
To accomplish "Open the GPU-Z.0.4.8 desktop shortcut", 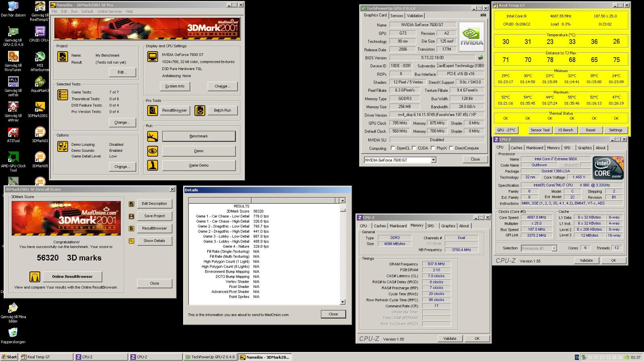I will point(13,37).
